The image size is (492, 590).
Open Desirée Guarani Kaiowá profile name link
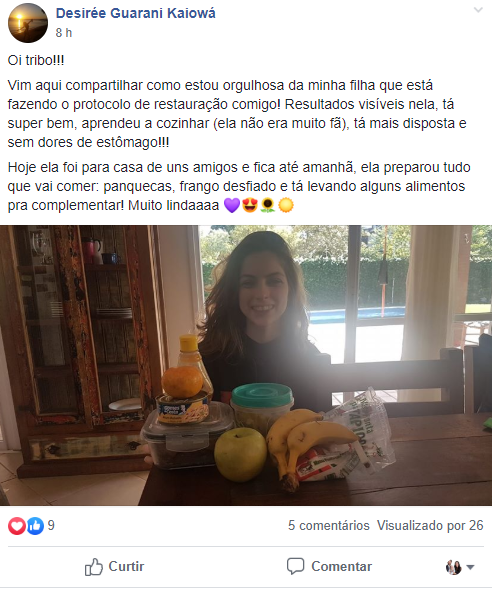pyautogui.click(x=135, y=13)
